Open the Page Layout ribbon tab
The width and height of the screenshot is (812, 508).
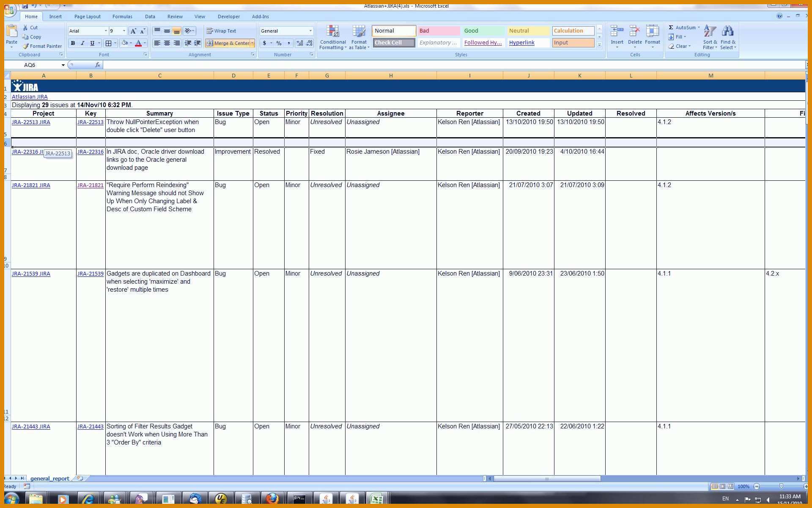tap(87, 17)
